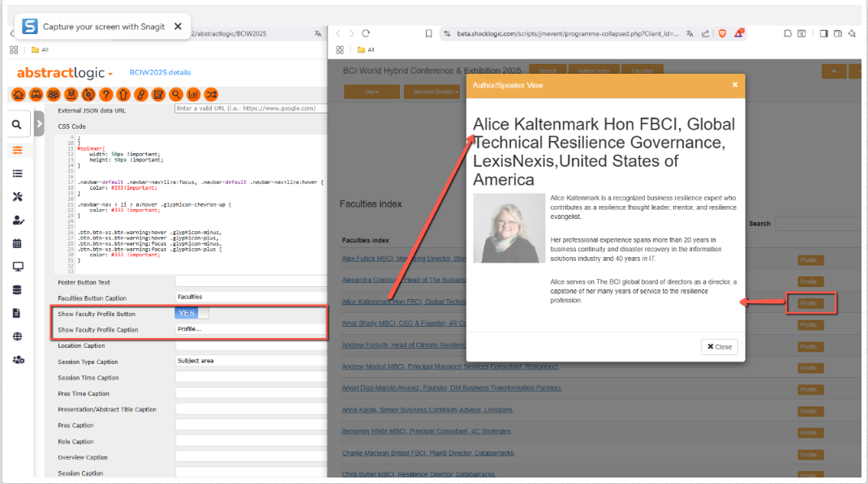The height and width of the screenshot is (484, 868).
Task: Open the Search tab in programme header
Action: coord(548,71)
